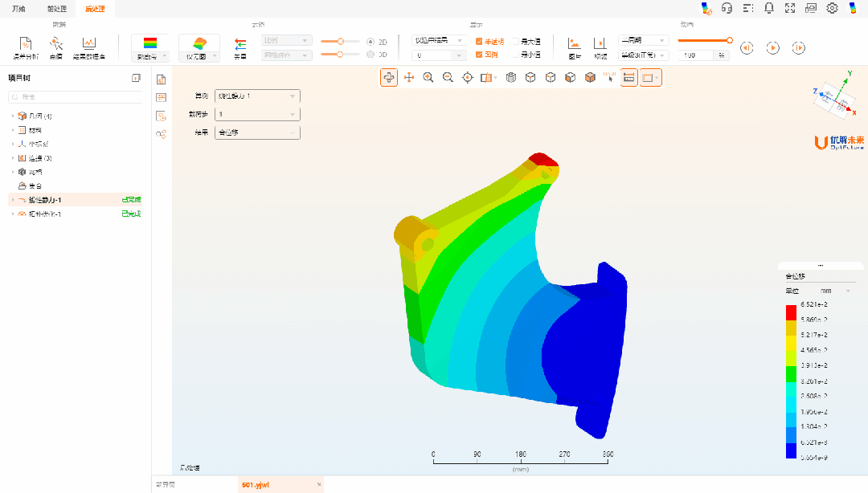Expand the 材料 material tree node
The width and height of the screenshot is (868, 493).
tap(13, 130)
